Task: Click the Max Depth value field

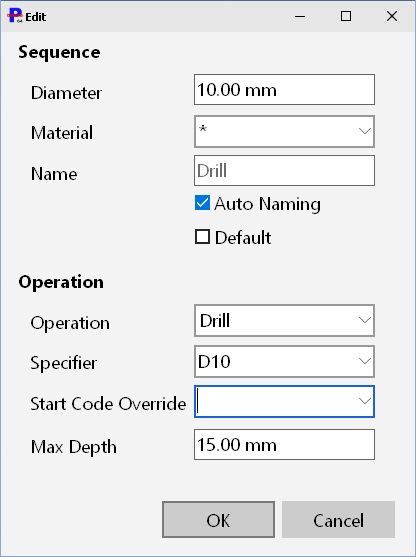Action: (x=284, y=444)
